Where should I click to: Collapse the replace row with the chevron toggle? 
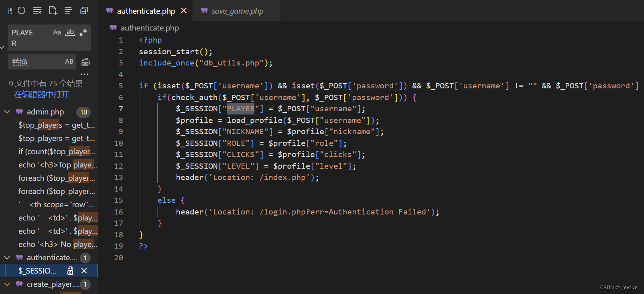(x=2, y=47)
